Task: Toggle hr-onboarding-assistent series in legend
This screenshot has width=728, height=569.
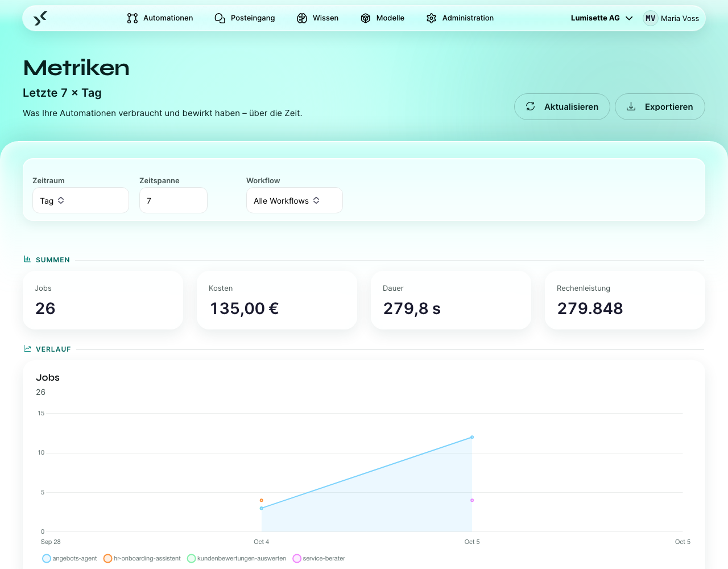Action: coord(142,559)
